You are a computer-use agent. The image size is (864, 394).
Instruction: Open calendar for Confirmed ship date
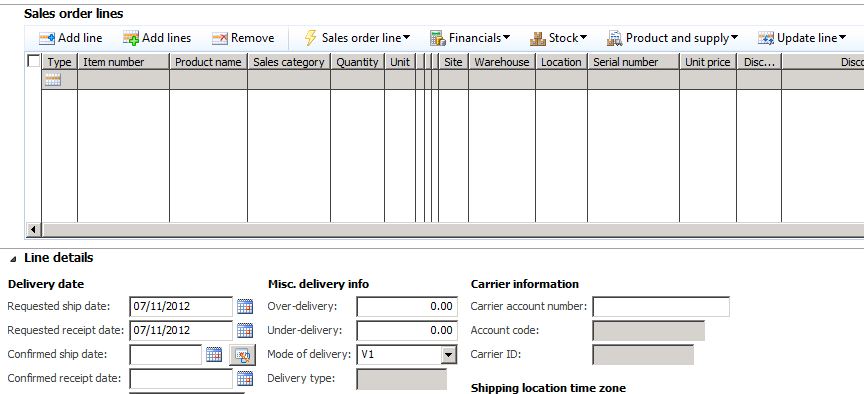point(214,354)
